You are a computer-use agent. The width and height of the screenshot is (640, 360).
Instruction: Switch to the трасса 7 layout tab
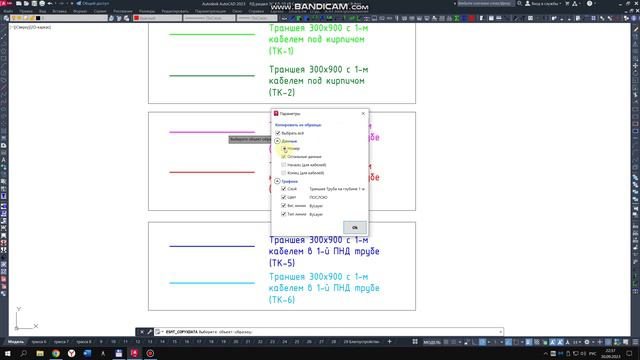(x=61, y=342)
